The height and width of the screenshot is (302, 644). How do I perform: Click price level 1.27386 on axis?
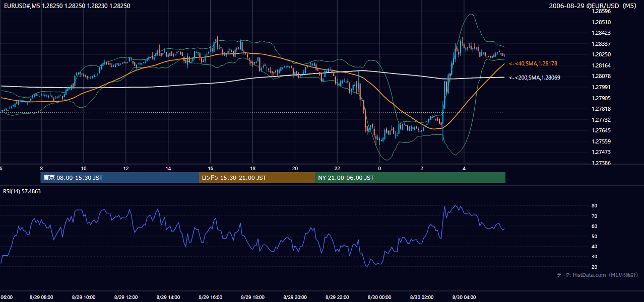(x=601, y=163)
